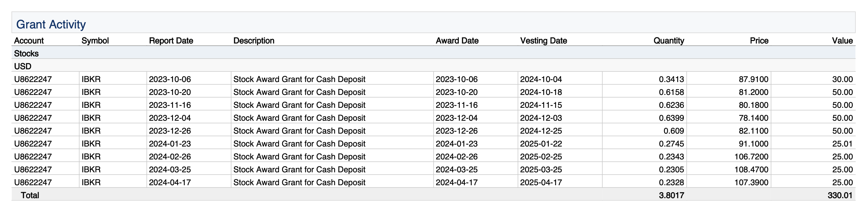Click vesting date 2024-11-15
868x213 pixels.
click(541, 105)
